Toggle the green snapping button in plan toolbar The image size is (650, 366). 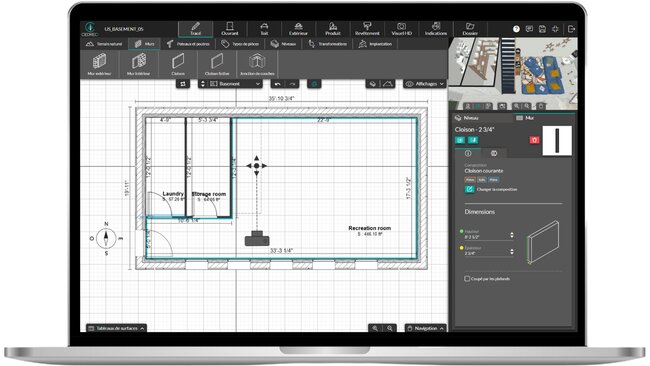(x=314, y=84)
